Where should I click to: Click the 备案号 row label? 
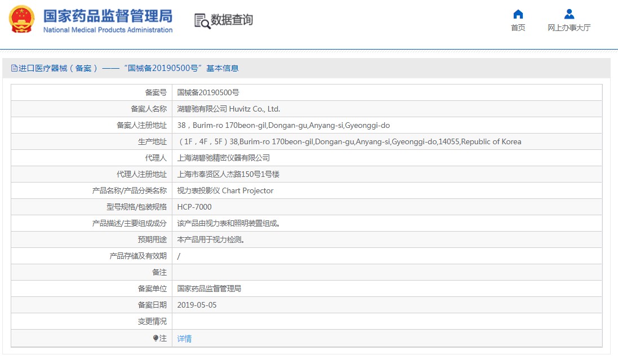(155, 92)
